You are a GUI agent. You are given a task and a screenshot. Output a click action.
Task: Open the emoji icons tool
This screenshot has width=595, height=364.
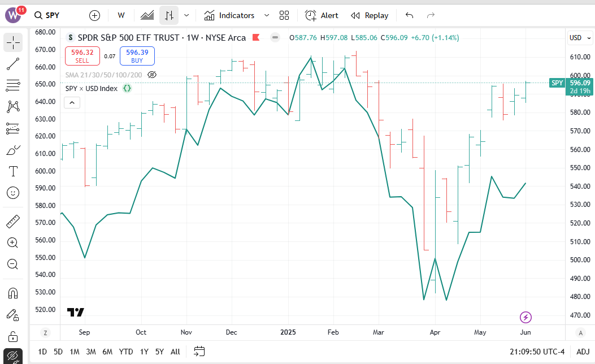(13, 193)
